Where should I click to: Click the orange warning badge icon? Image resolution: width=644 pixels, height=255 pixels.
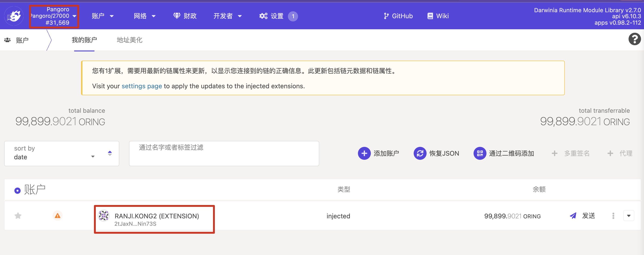tap(58, 216)
